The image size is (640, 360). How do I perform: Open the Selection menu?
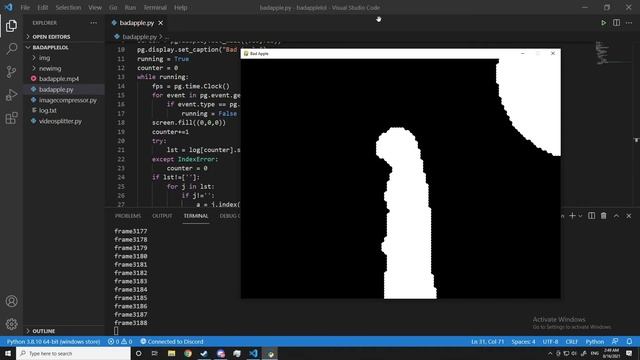[68, 7]
